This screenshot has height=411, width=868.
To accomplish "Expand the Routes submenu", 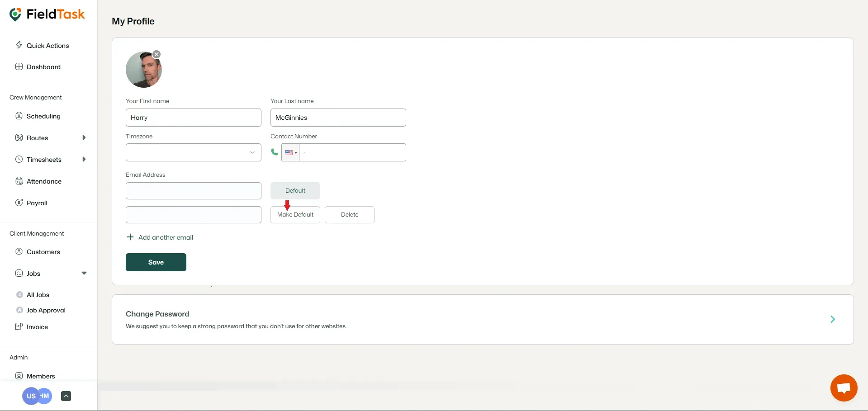I will [x=84, y=137].
